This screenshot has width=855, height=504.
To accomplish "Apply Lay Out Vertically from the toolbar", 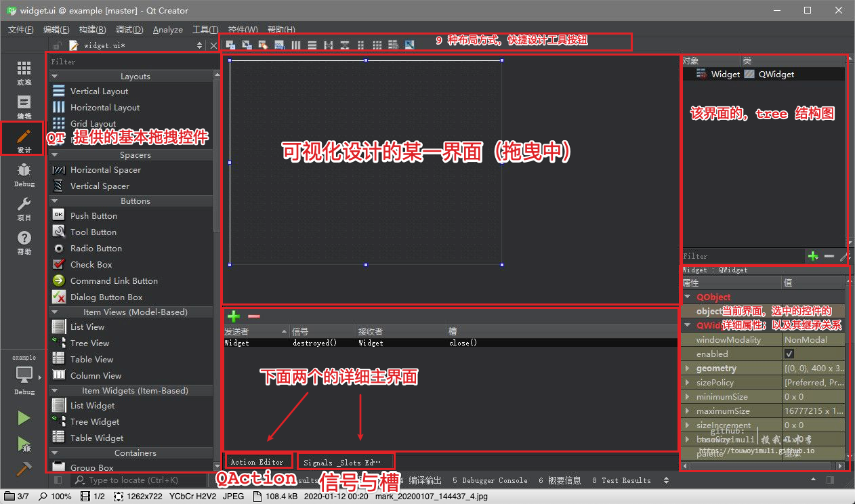I will 312,45.
